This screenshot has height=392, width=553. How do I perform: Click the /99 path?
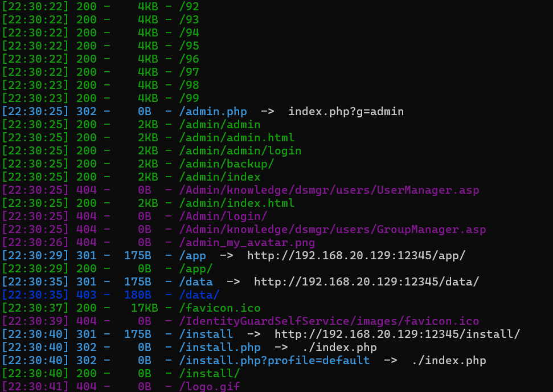(189, 98)
